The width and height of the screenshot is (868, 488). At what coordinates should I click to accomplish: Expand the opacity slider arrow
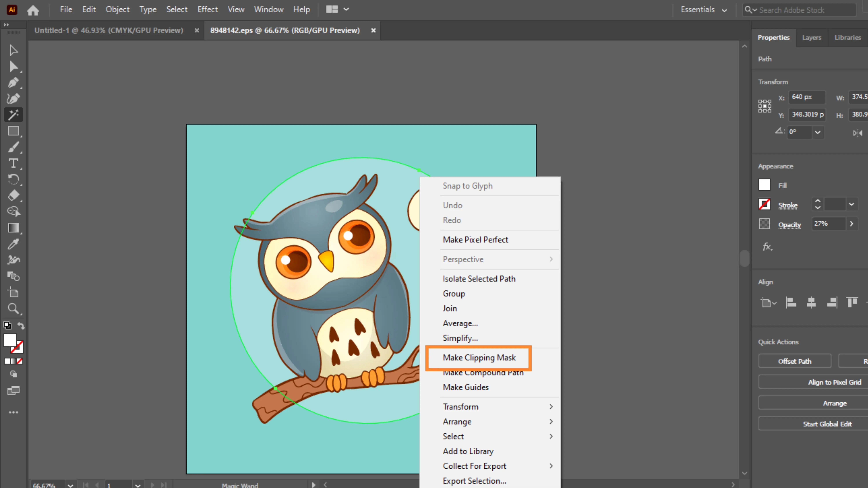[852, 224]
